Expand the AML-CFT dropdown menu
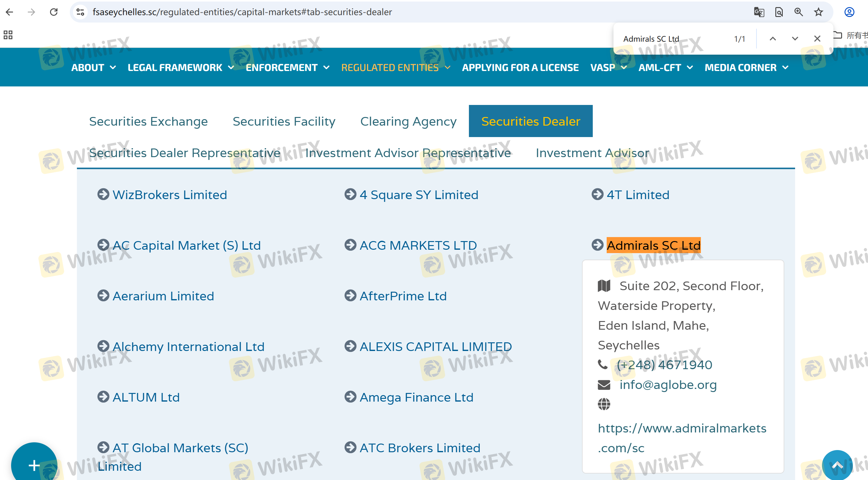 [x=666, y=68]
